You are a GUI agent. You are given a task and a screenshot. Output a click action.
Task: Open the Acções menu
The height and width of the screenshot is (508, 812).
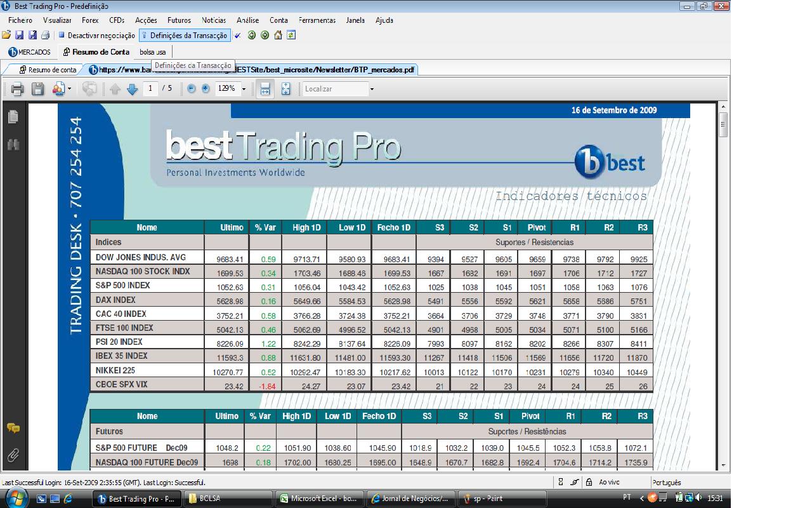click(146, 20)
